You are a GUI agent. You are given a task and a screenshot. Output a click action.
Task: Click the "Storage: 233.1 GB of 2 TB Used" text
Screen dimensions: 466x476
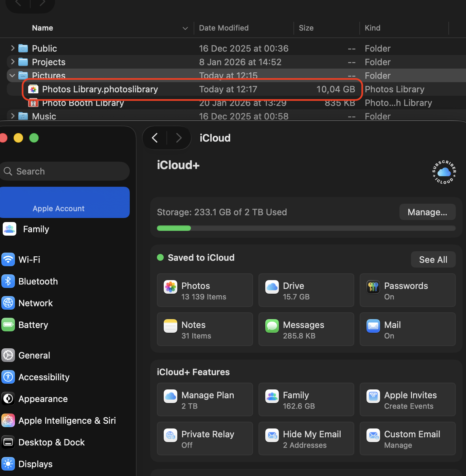pos(222,212)
